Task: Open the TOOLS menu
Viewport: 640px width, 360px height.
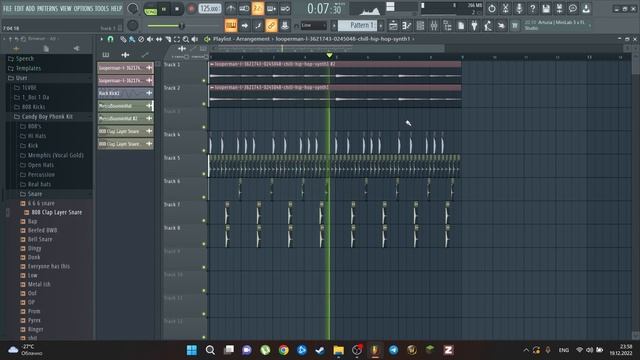Action: tap(102, 8)
